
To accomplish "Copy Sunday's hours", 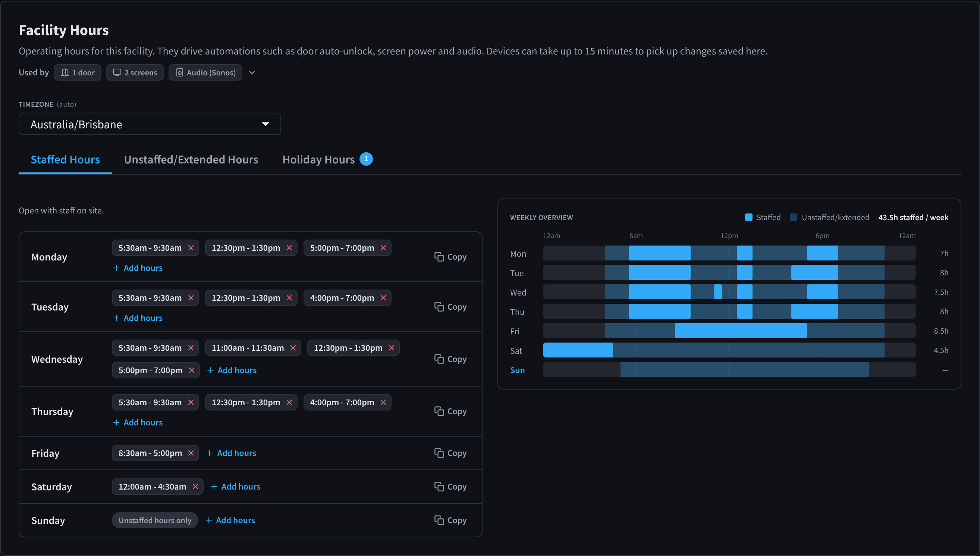I will [x=450, y=520].
